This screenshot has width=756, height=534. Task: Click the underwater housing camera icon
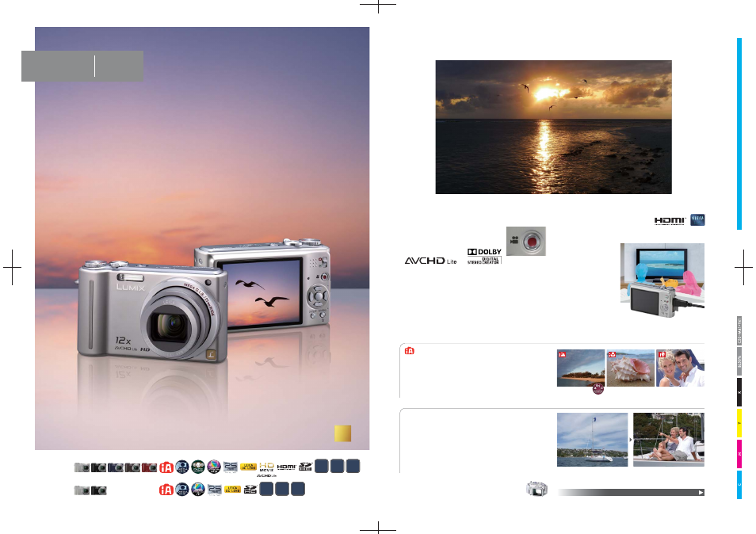click(x=536, y=488)
